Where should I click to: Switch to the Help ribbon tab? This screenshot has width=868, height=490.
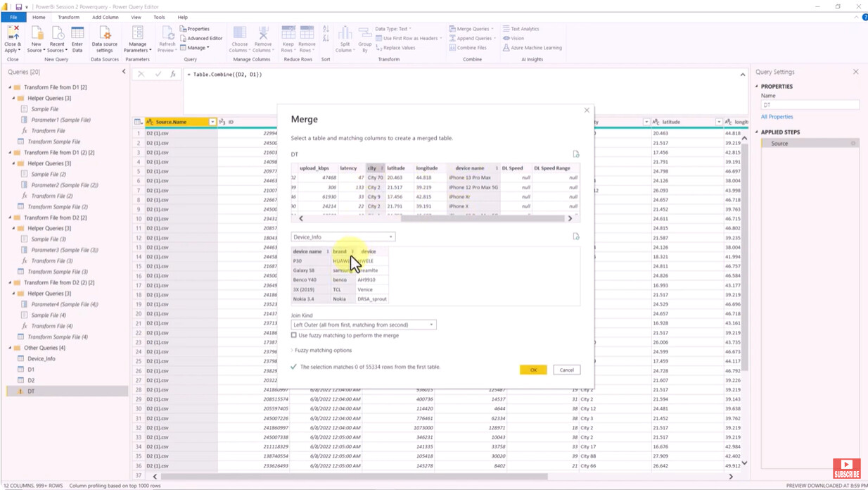click(183, 17)
